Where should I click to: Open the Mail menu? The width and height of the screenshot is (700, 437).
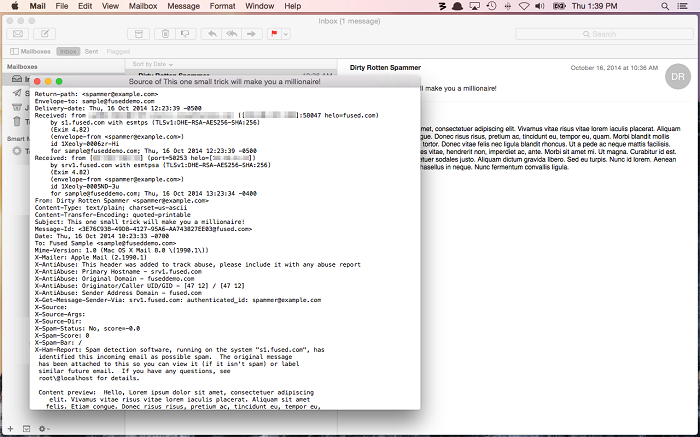38,6
